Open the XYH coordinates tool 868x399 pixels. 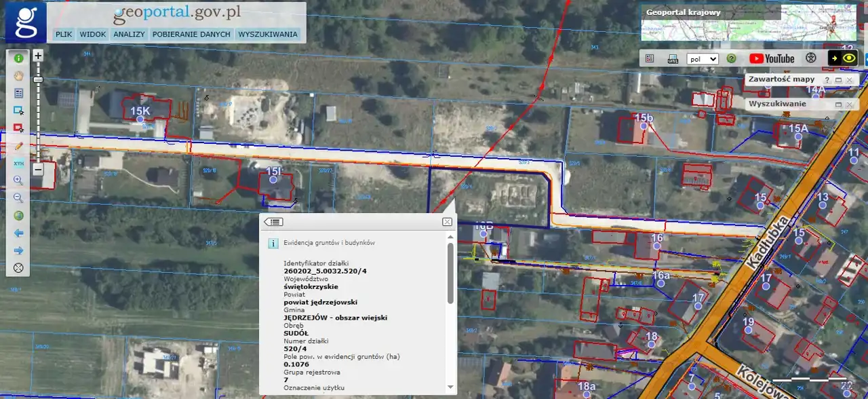(x=18, y=163)
